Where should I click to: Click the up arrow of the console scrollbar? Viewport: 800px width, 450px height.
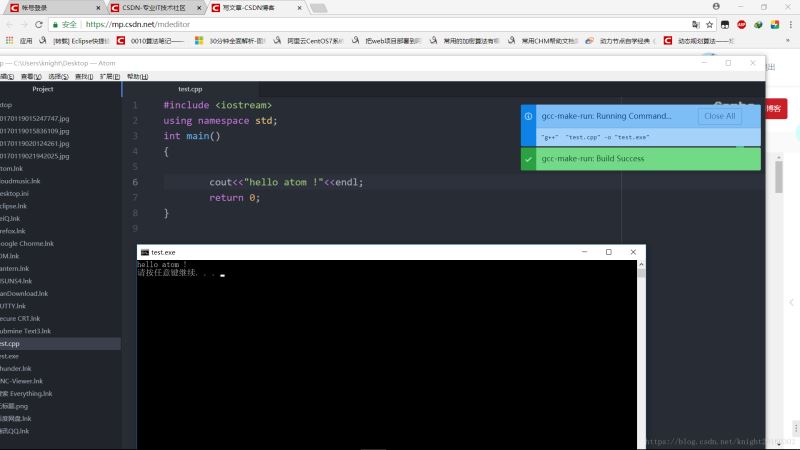click(x=641, y=264)
